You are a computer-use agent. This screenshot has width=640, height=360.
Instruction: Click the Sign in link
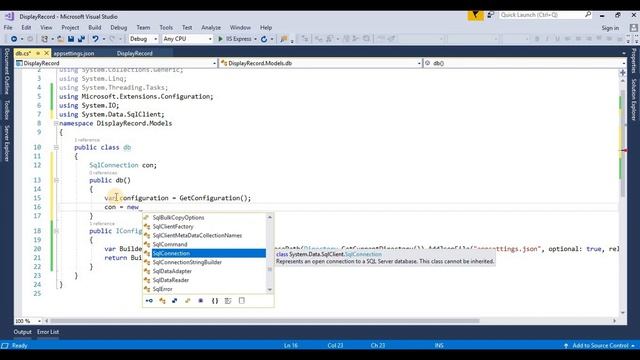(x=610, y=28)
